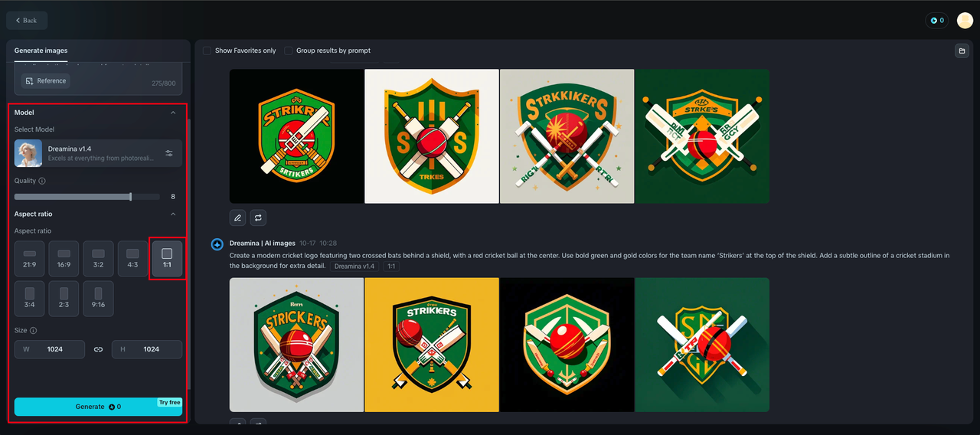The height and width of the screenshot is (435, 980).
Task: Collapse the Model section chevron
Action: (173, 113)
